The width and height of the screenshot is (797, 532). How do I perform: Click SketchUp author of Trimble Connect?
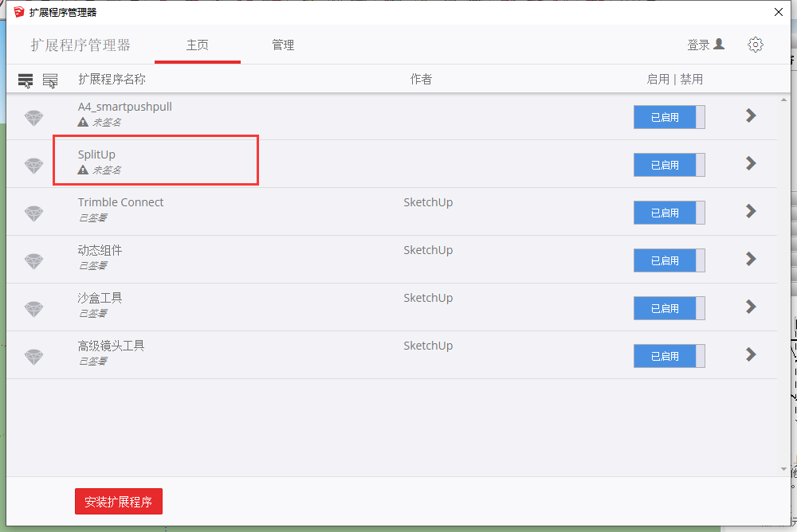[x=428, y=202]
